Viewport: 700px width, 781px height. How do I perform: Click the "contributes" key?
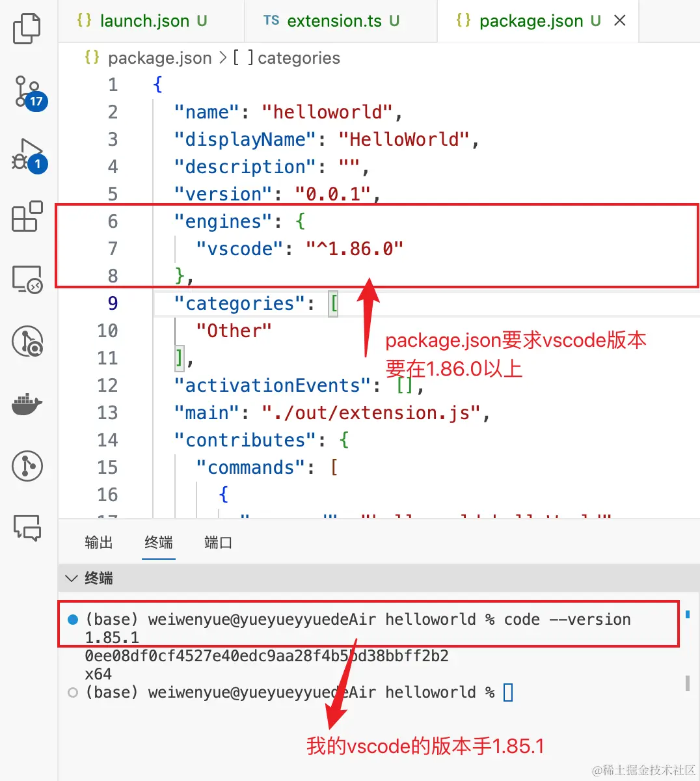coord(245,440)
